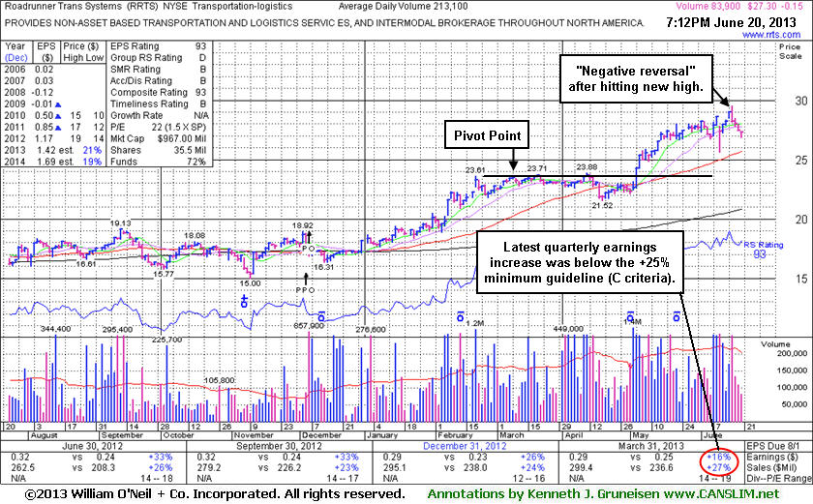This screenshot has height=504, width=813.
Task: Click the blue triangle beside 2011 EPS 0.85
Action: (58, 127)
